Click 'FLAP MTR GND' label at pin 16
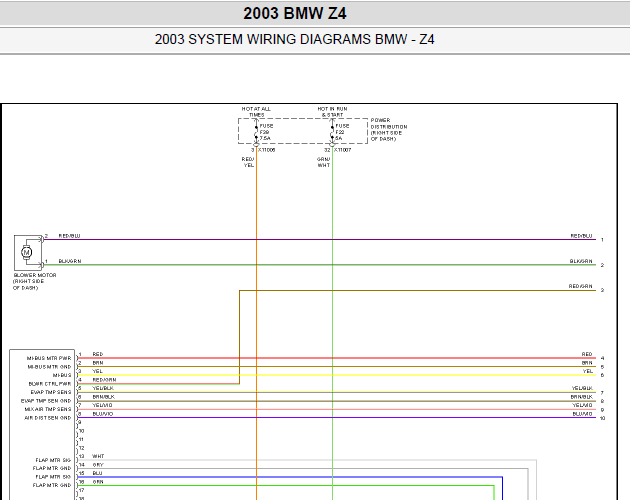This screenshot has height=500, width=630. click(52, 485)
